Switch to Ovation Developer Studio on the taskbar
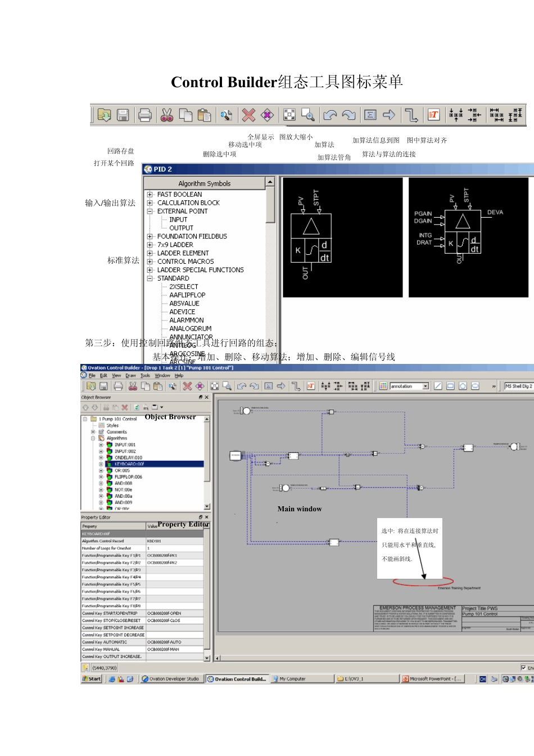The image size is (534, 756). click(x=171, y=679)
